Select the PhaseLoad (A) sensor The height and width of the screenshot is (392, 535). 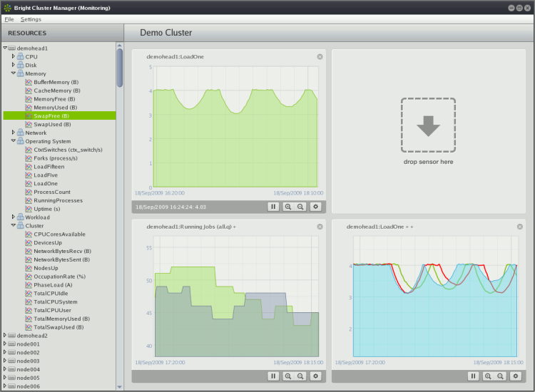tap(53, 285)
